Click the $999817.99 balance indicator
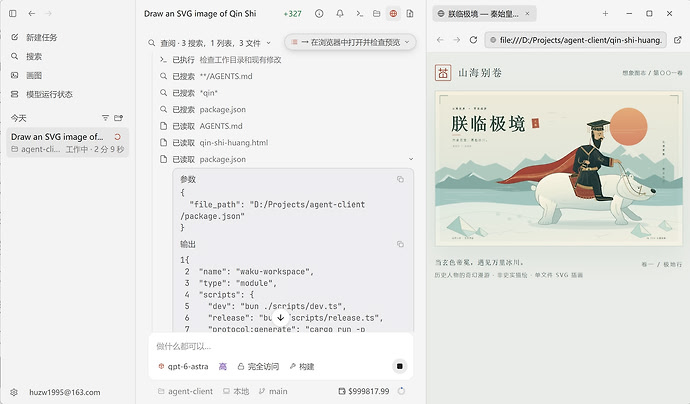This screenshot has height=404, width=690. tap(363, 391)
